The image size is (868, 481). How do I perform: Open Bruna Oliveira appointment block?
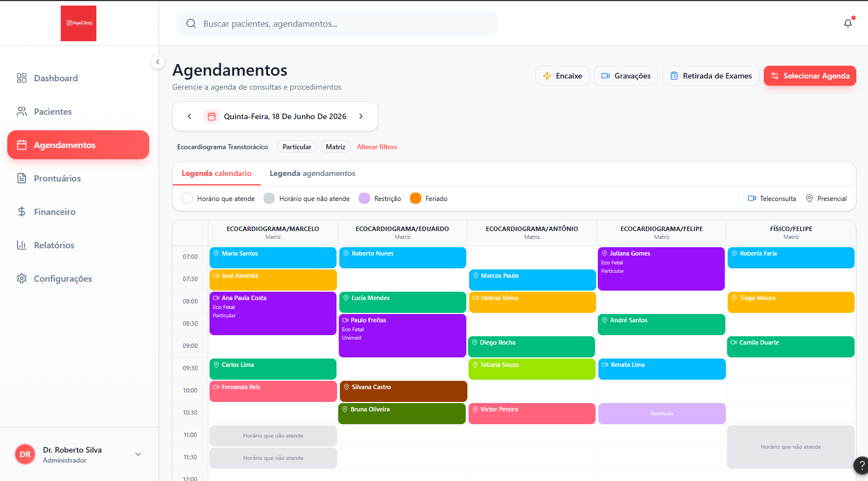pos(402,414)
